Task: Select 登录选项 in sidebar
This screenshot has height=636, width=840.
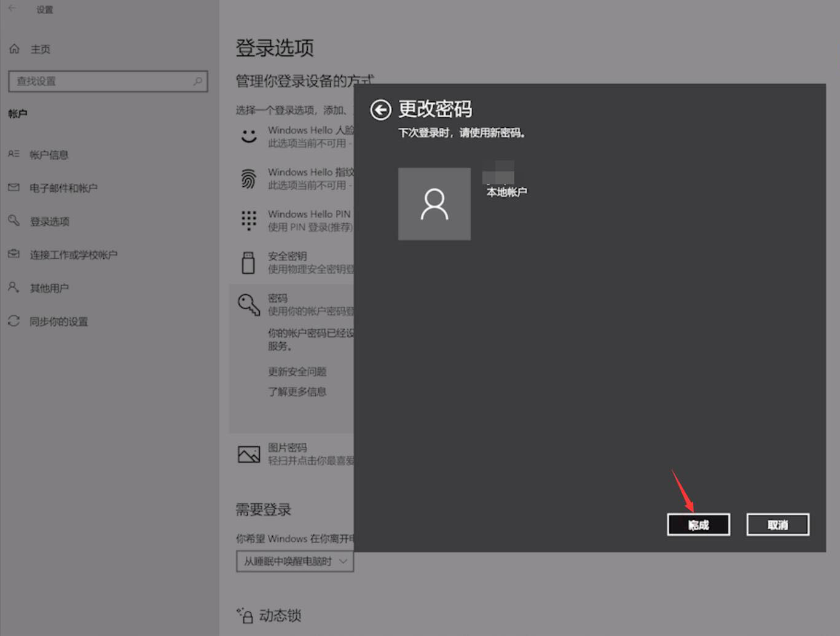Action: 50,221
